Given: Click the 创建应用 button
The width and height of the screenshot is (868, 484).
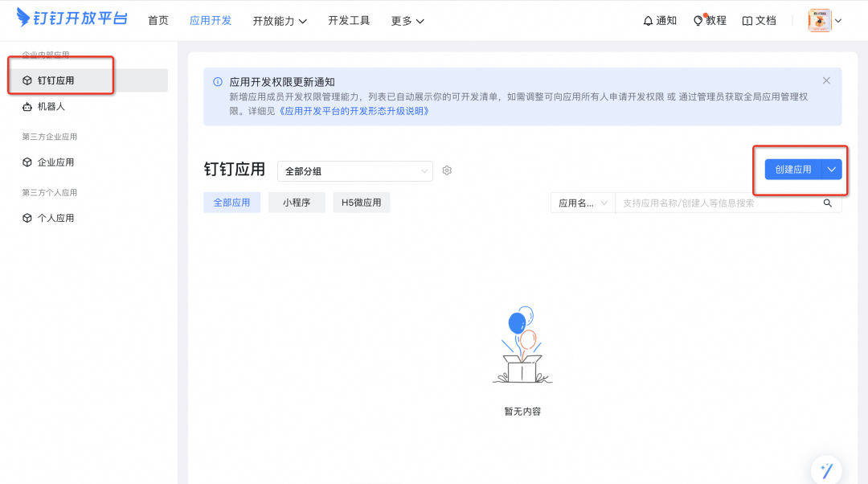Looking at the screenshot, I should tap(792, 170).
